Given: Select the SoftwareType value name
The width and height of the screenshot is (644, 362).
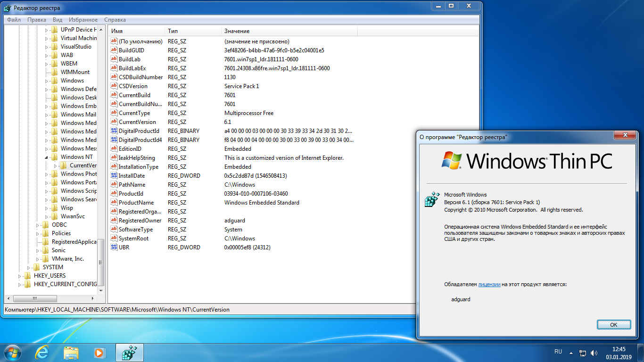Looking at the screenshot, I should coord(136,229).
